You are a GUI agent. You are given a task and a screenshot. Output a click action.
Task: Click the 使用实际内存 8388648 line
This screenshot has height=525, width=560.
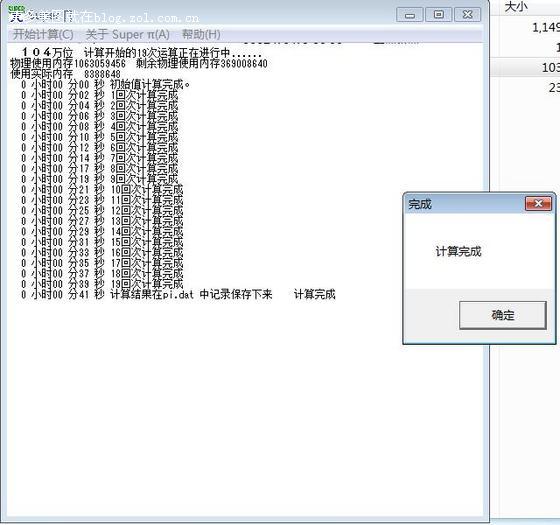pyautogui.click(x=65, y=74)
